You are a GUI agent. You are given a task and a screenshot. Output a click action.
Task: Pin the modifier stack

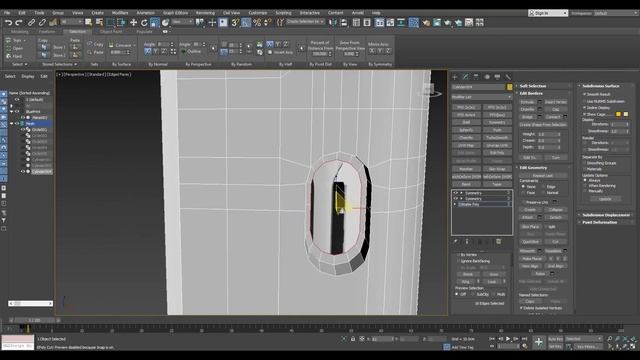pyautogui.click(x=456, y=242)
